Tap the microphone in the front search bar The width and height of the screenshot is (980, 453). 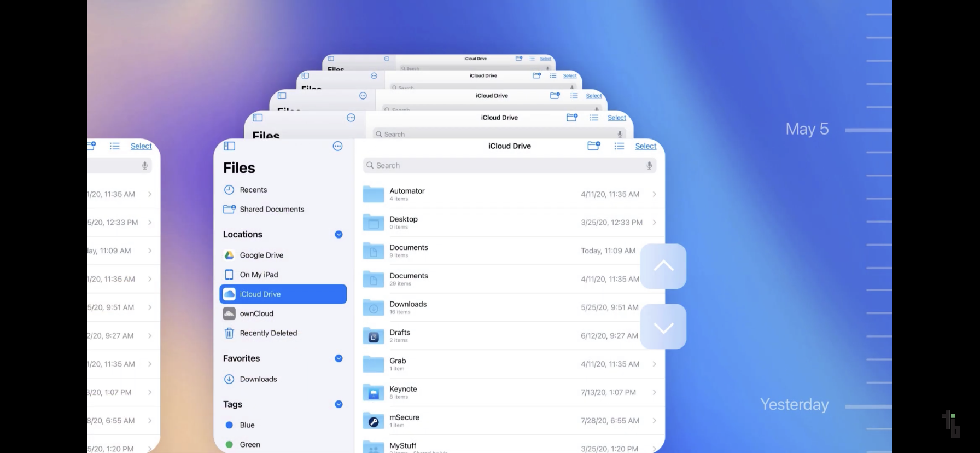(649, 165)
